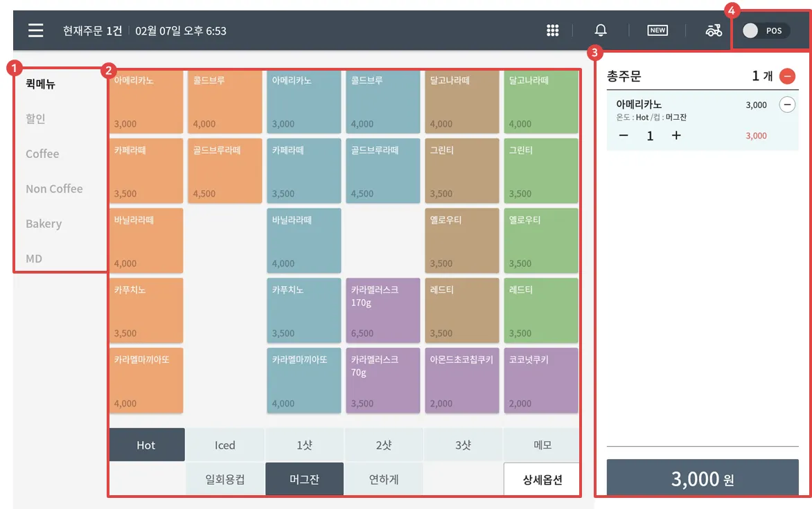
Task: Select Iced temperature option
Action: (224, 445)
